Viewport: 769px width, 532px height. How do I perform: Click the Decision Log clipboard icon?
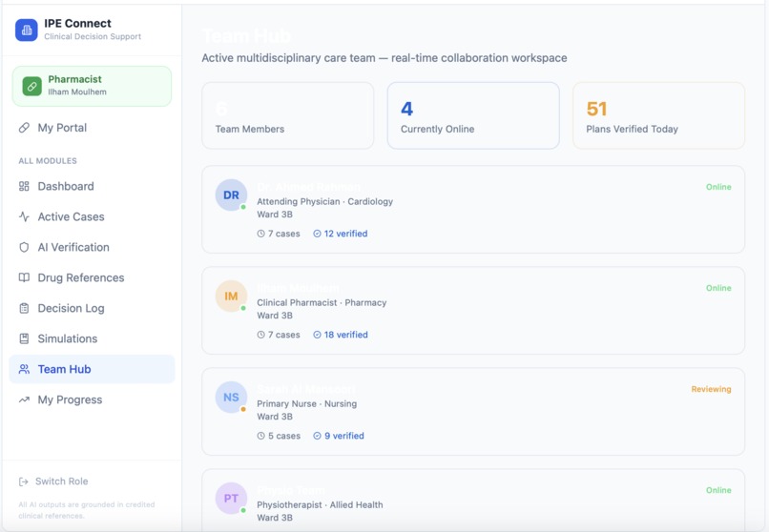click(x=24, y=308)
